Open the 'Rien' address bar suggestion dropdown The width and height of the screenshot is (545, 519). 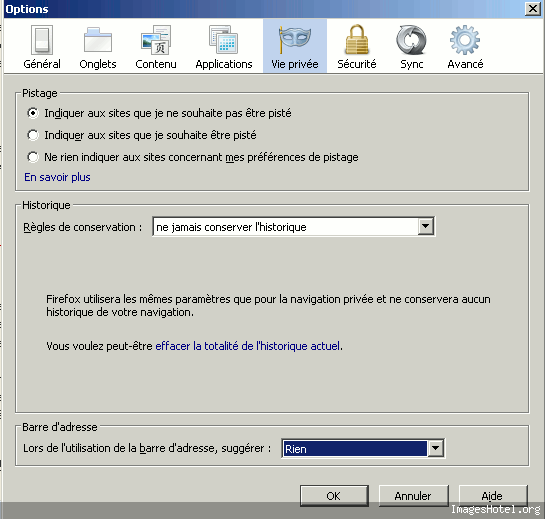click(x=363, y=448)
